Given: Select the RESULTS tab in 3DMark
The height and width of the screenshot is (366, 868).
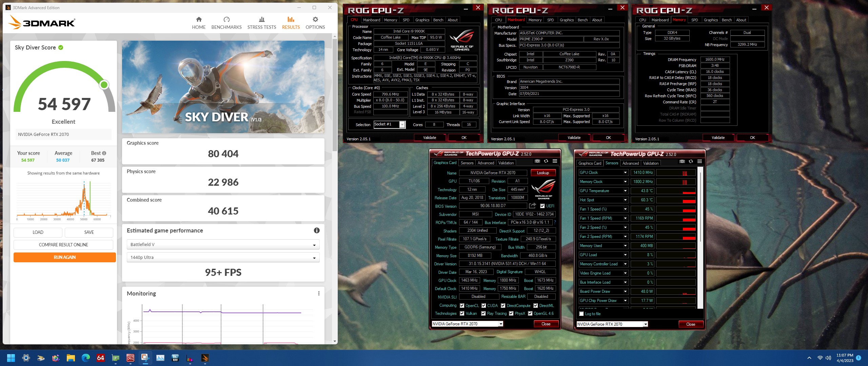Looking at the screenshot, I should coord(291,23).
